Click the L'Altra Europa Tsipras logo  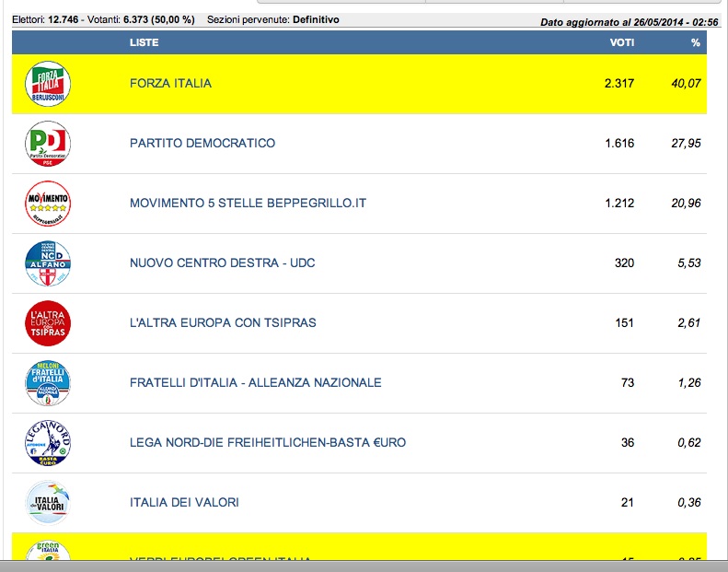(48, 323)
